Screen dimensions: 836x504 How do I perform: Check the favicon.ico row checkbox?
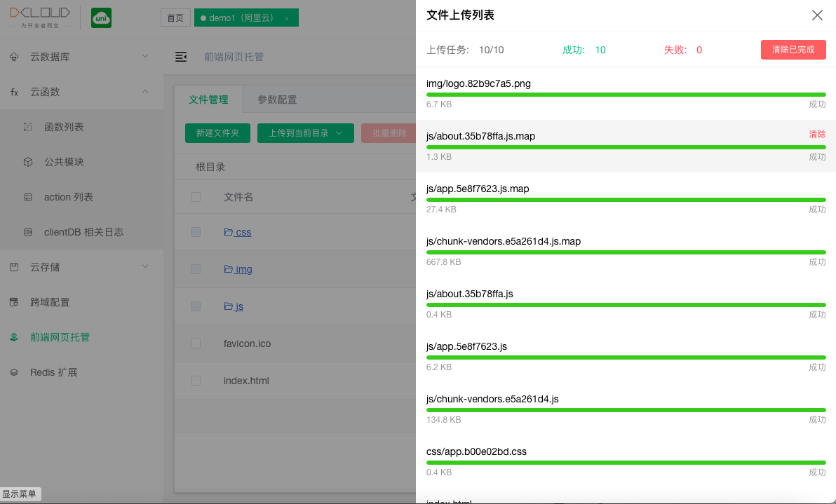click(196, 343)
